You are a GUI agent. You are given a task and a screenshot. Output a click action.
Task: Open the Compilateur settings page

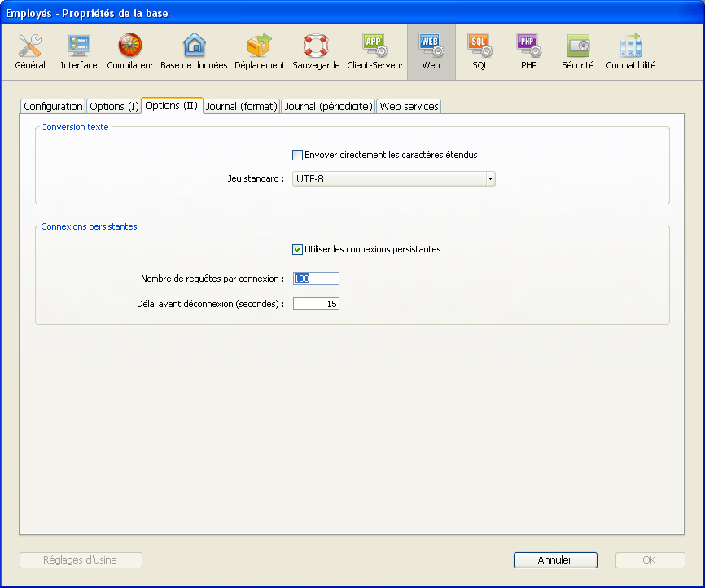click(130, 51)
